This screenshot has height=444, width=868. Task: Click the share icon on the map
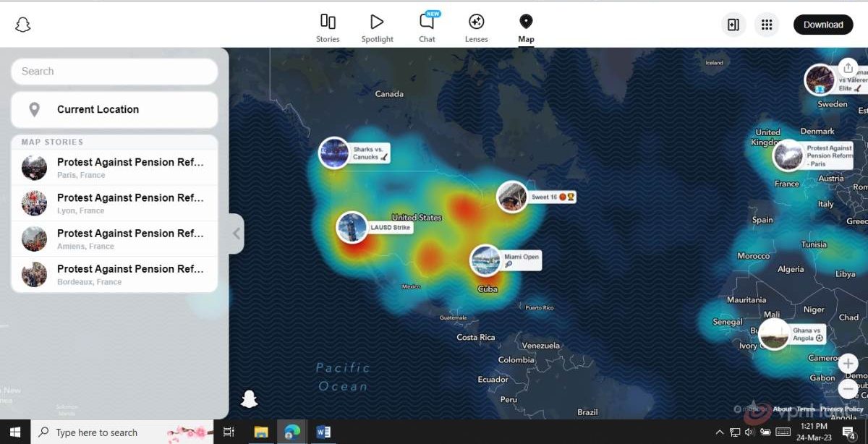(x=847, y=67)
